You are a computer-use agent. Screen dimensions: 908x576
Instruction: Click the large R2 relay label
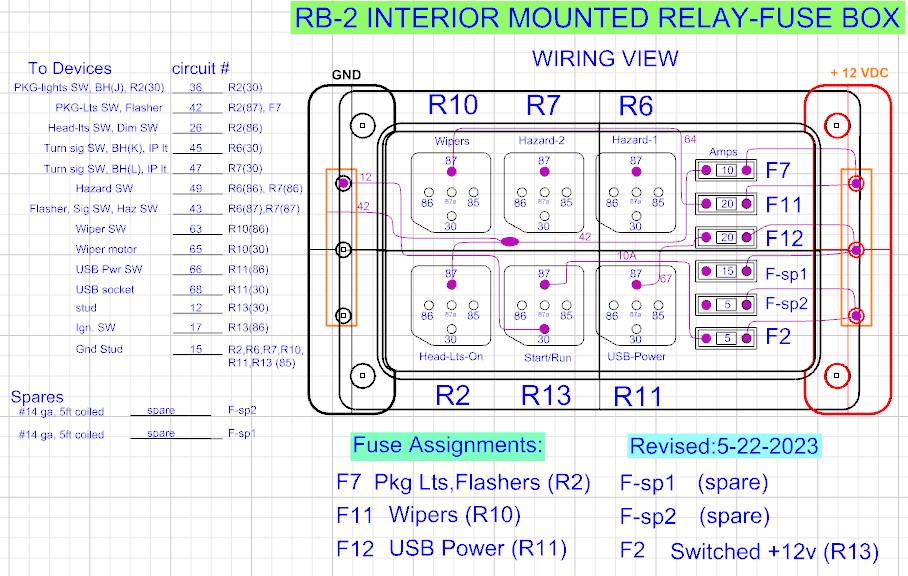pyautogui.click(x=452, y=396)
